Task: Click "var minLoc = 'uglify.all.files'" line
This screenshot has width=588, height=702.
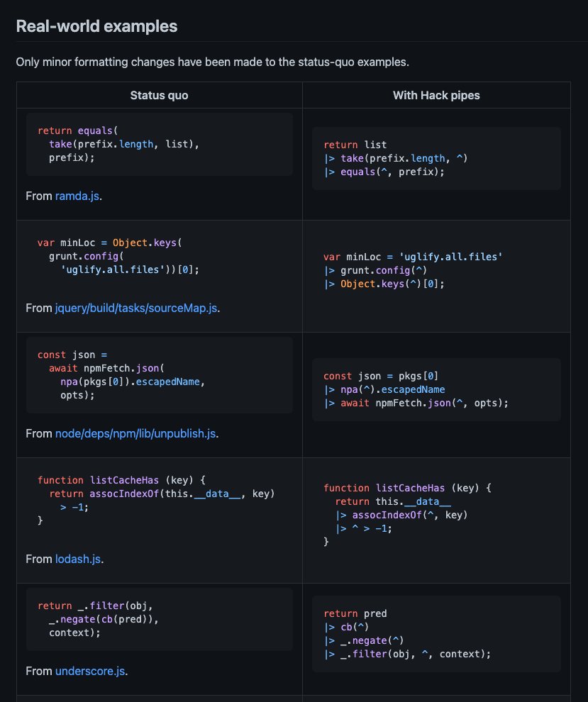Action: [413, 257]
